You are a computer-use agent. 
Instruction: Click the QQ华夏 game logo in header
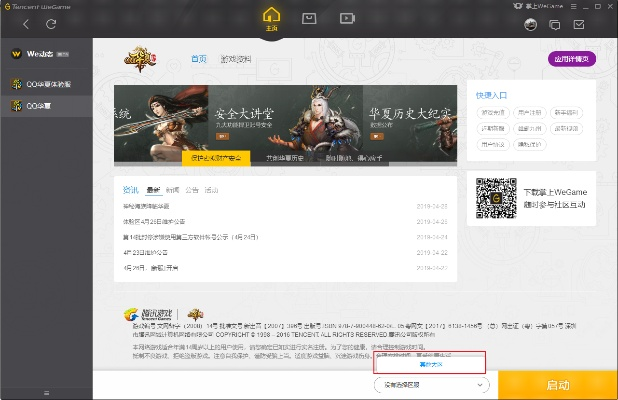(x=140, y=59)
